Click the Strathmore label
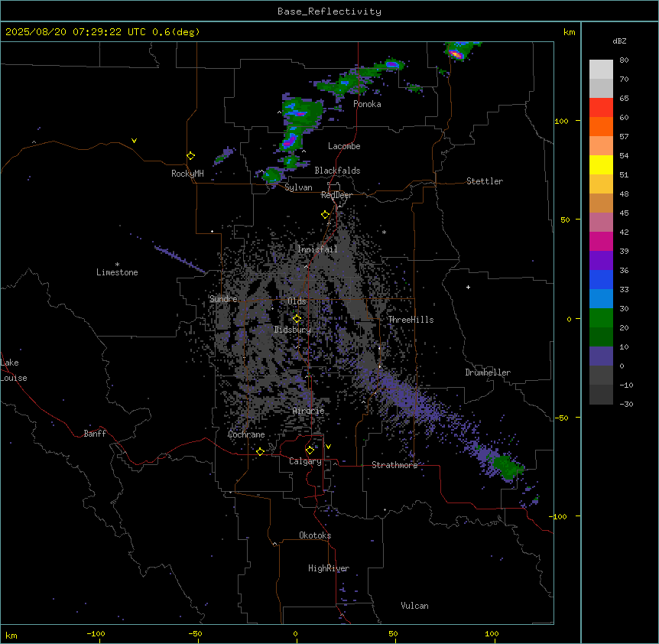 coord(394,465)
